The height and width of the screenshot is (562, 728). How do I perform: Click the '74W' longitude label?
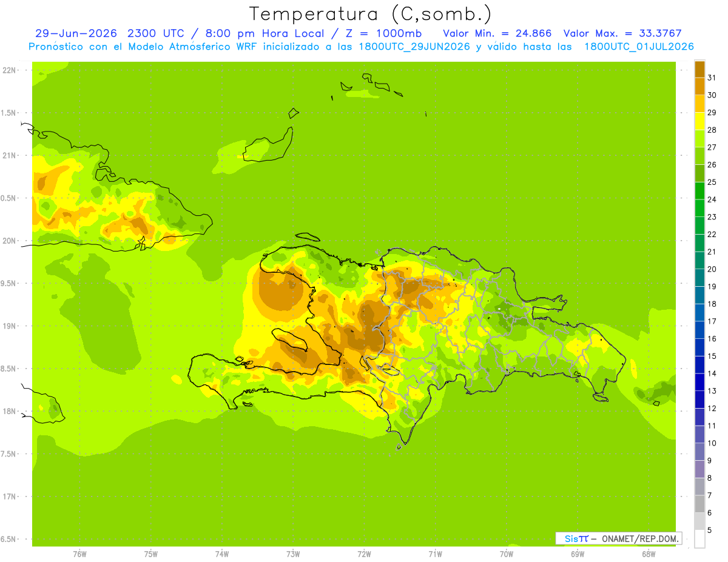[221, 554]
